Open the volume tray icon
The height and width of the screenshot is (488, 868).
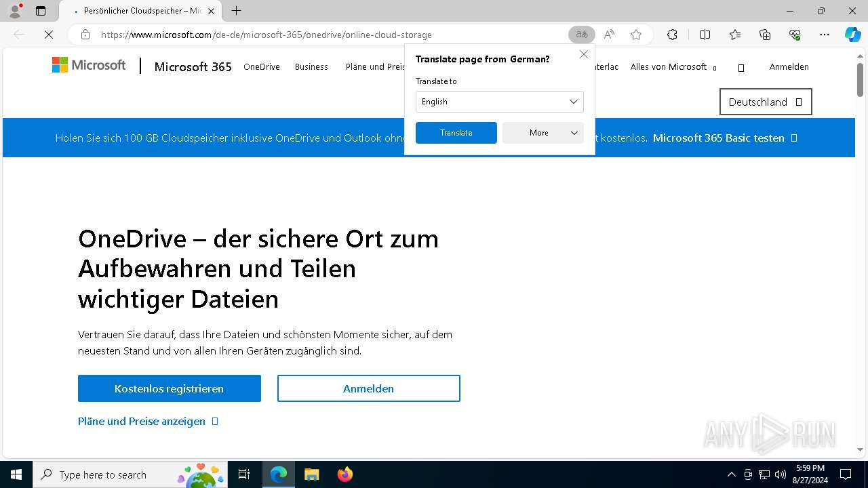(781, 474)
